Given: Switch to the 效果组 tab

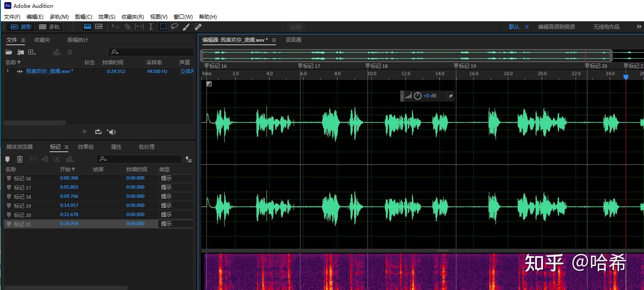Looking at the screenshot, I should point(86,147).
